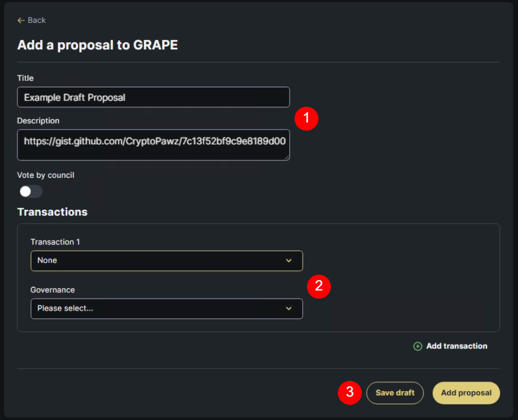Click the 'Vote by council' label
This screenshot has width=518, height=420.
pyautogui.click(x=46, y=175)
